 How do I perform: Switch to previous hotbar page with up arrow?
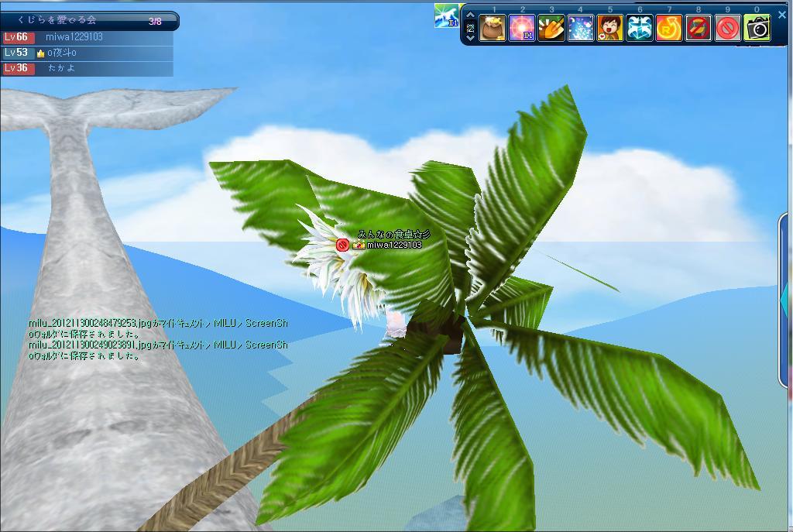pos(470,15)
